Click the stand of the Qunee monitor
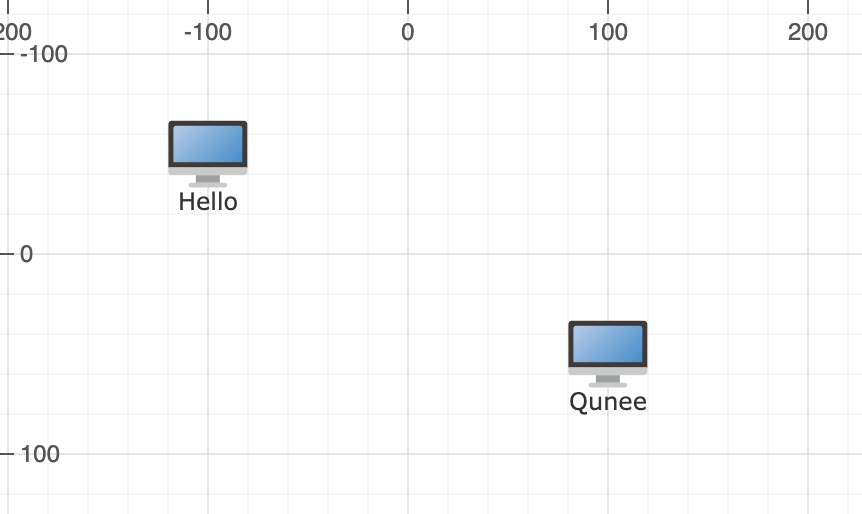Image resolution: width=862 pixels, height=514 pixels. (x=607, y=382)
